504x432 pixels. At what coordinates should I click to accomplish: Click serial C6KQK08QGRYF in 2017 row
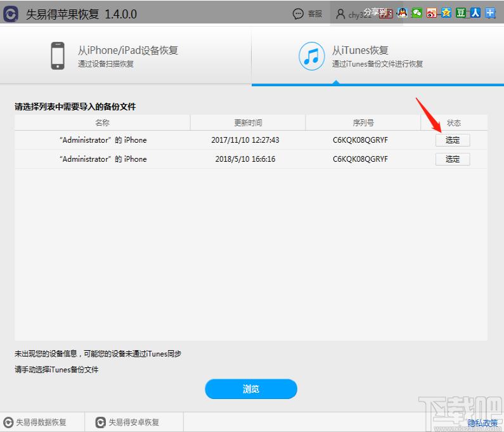click(x=360, y=140)
